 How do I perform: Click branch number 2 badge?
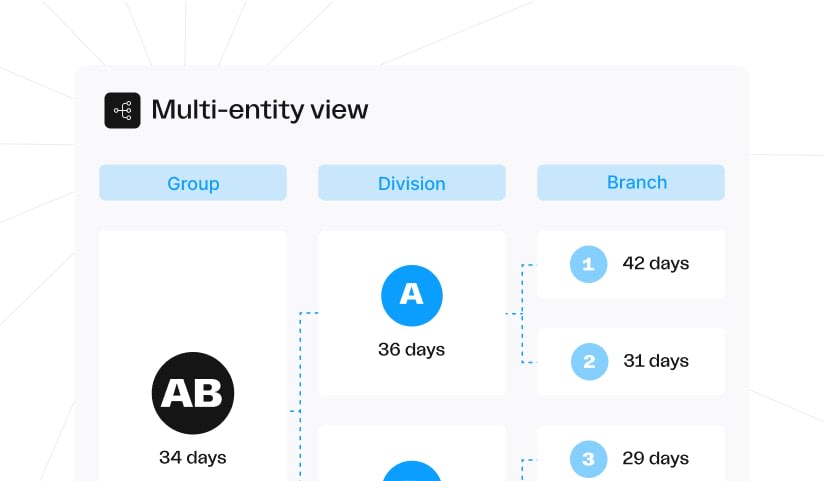click(x=590, y=362)
